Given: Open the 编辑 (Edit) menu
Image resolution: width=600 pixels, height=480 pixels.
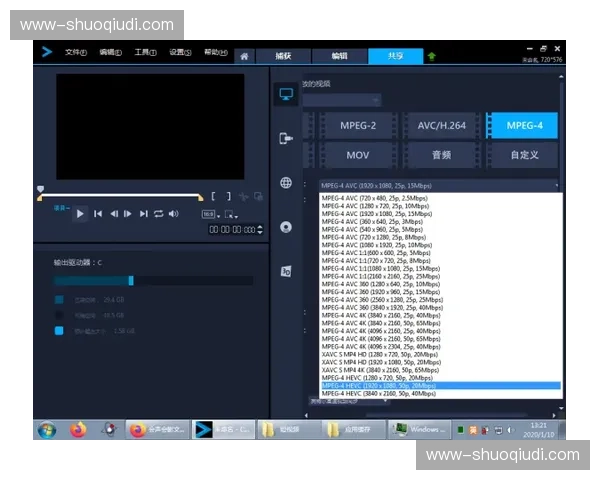Looking at the screenshot, I should pyautogui.click(x=111, y=52).
